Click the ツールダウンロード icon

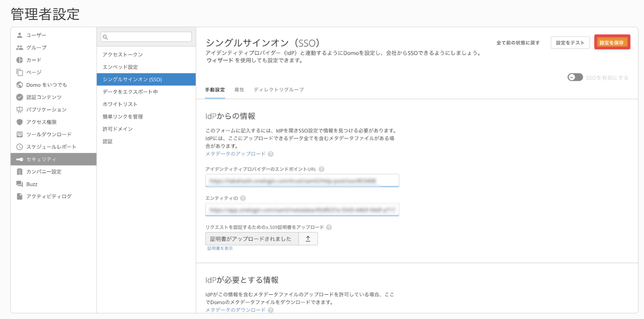pyautogui.click(x=20, y=134)
